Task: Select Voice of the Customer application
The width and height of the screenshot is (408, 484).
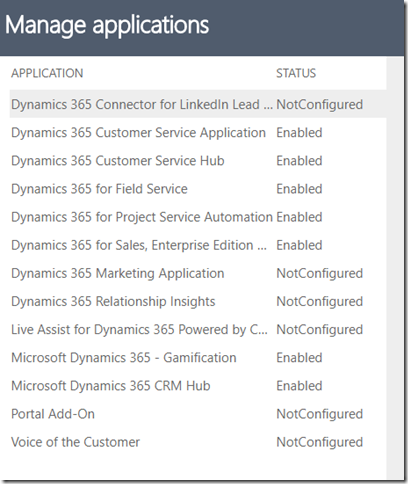Action: (75, 442)
